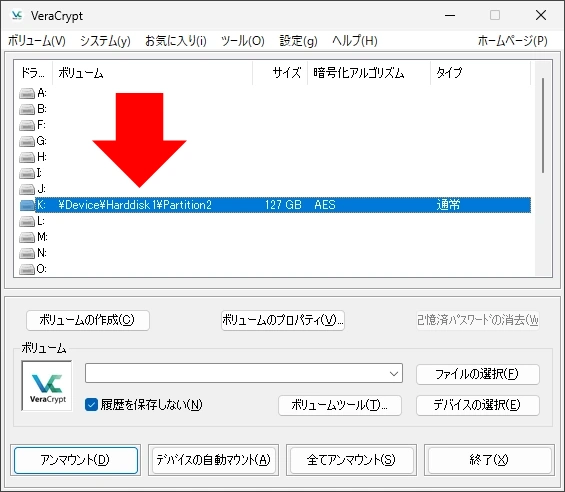Viewport: 565px width, 492px height.
Task: Click the サイズ column header
Action: tap(280, 73)
